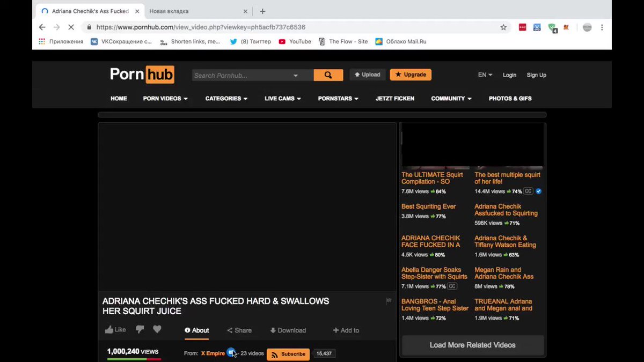
Task: Select the About tab
Action: coord(196,330)
